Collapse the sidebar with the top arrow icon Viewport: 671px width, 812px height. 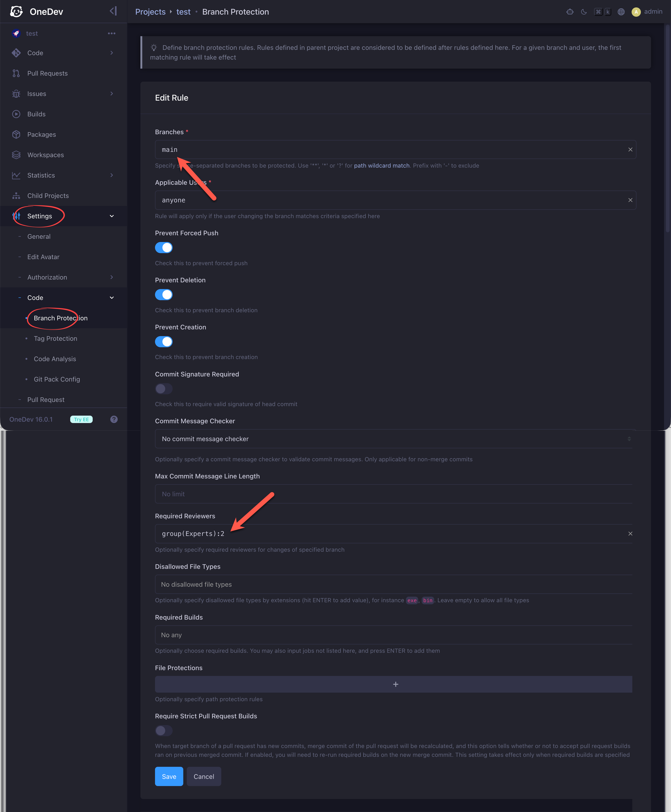pyautogui.click(x=113, y=11)
